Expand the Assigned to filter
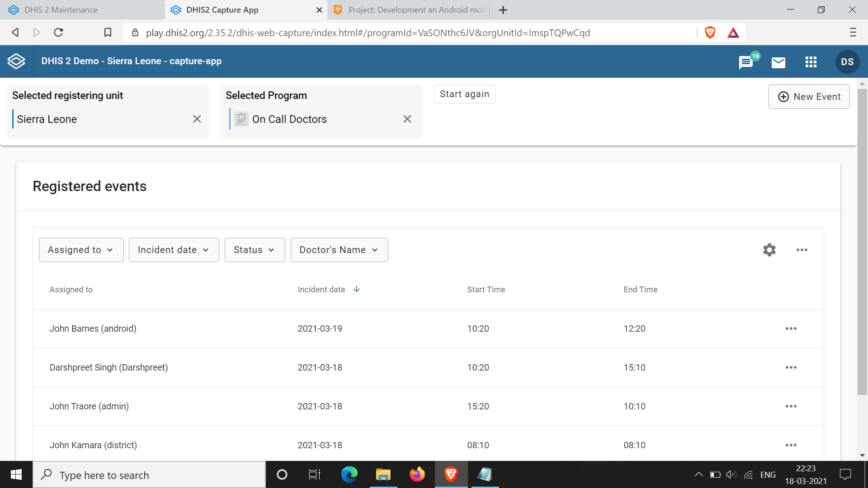Image resolution: width=868 pixels, height=488 pixels. coord(81,250)
